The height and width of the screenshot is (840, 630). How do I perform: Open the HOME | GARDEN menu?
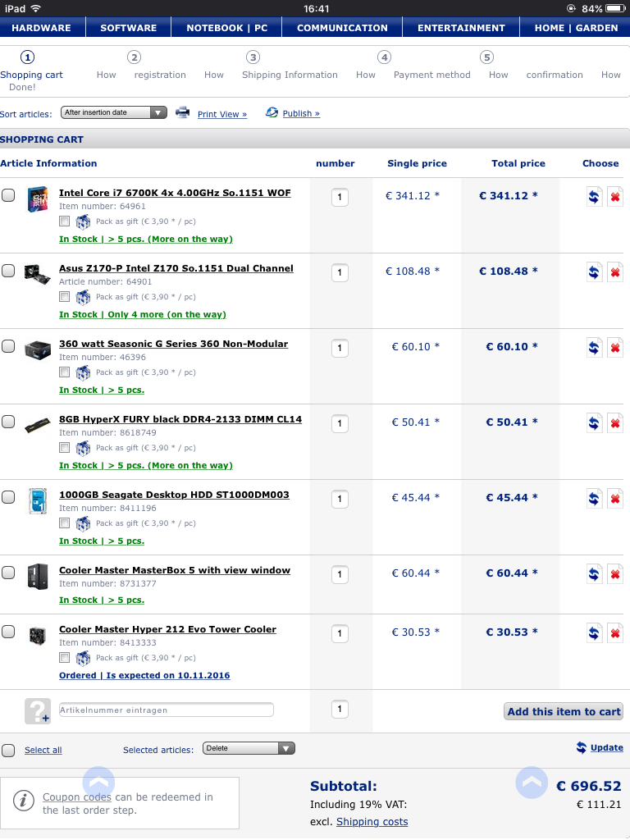[576, 28]
